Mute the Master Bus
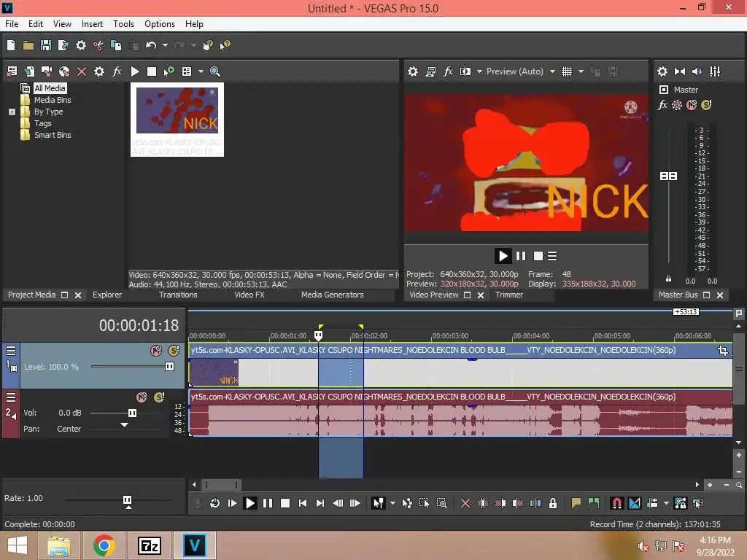 [x=692, y=105]
